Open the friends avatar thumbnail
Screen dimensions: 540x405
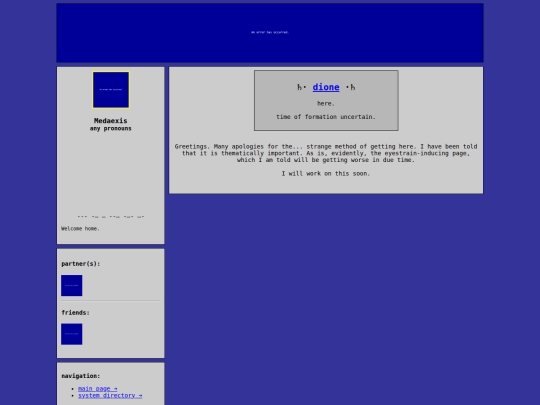coord(72,334)
